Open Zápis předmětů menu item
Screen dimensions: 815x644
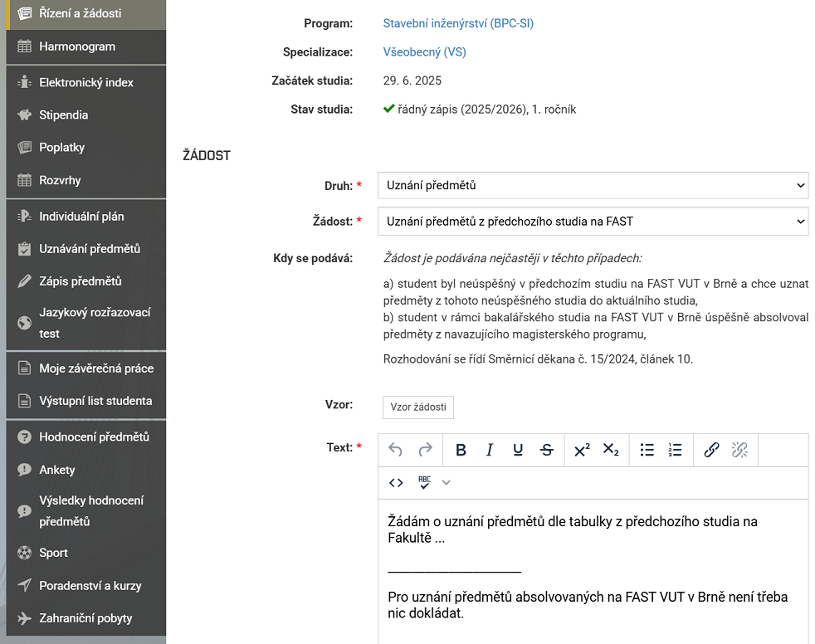(x=86, y=281)
